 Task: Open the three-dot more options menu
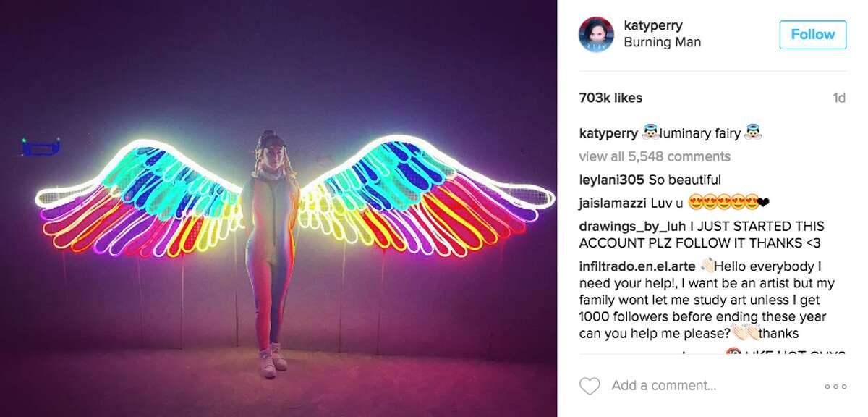pyautogui.click(x=835, y=387)
